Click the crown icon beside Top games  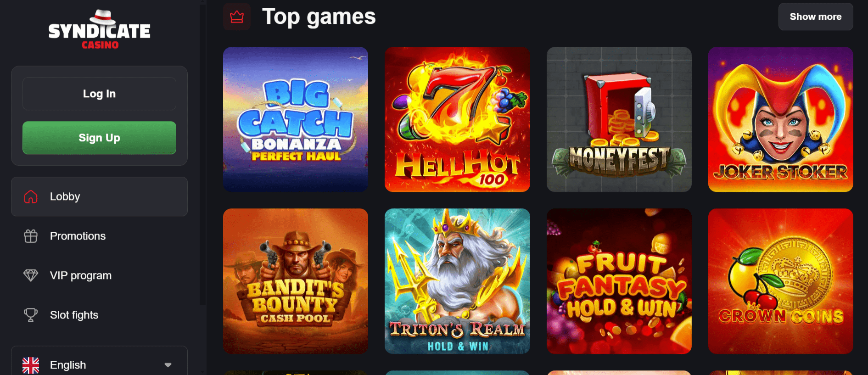[237, 17]
